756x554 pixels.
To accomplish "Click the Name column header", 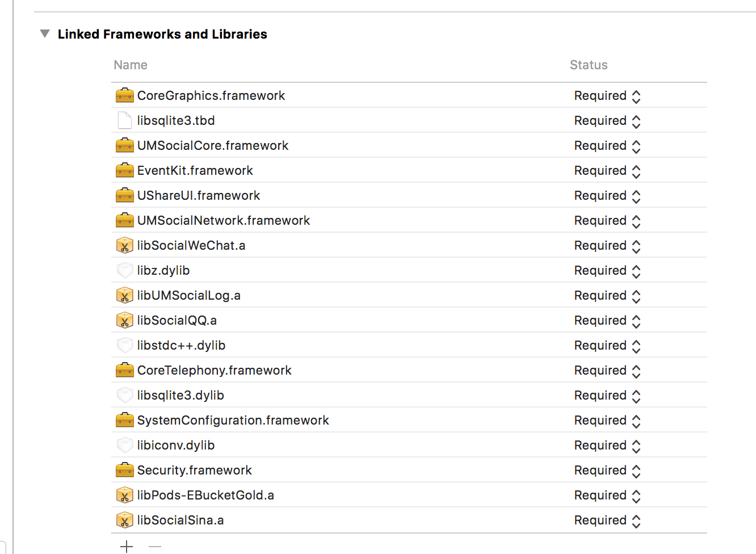I will coord(131,65).
